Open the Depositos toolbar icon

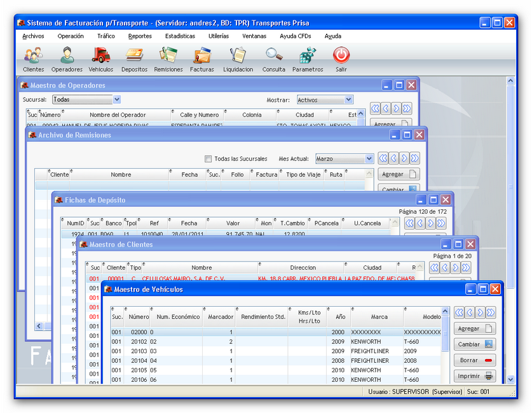(x=134, y=60)
